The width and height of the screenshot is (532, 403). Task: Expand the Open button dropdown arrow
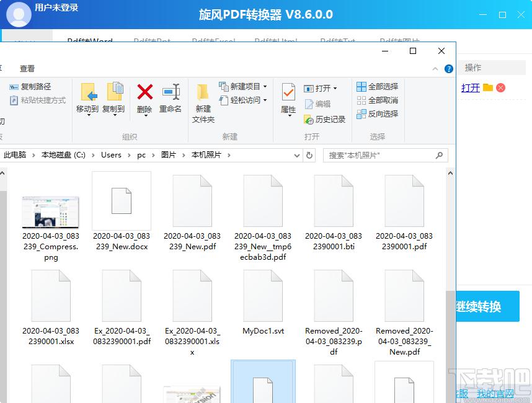[x=335, y=89]
